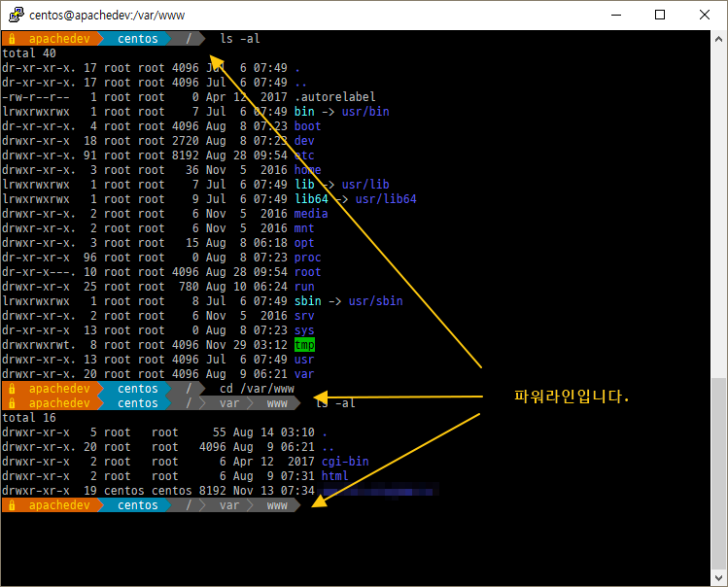Screen dimensions: 728x587
Task: Open the PuTTY system menu icon
Action: 16,15
